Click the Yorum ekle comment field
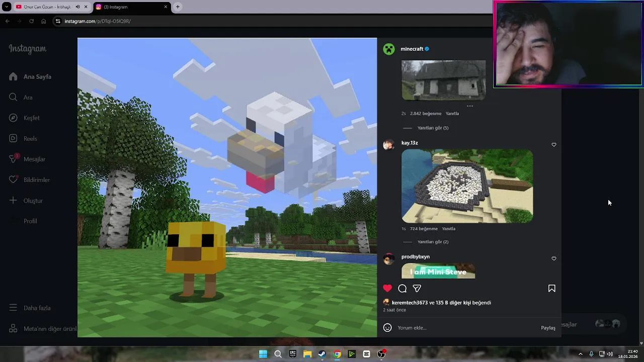The width and height of the screenshot is (644, 362). tap(465, 328)
